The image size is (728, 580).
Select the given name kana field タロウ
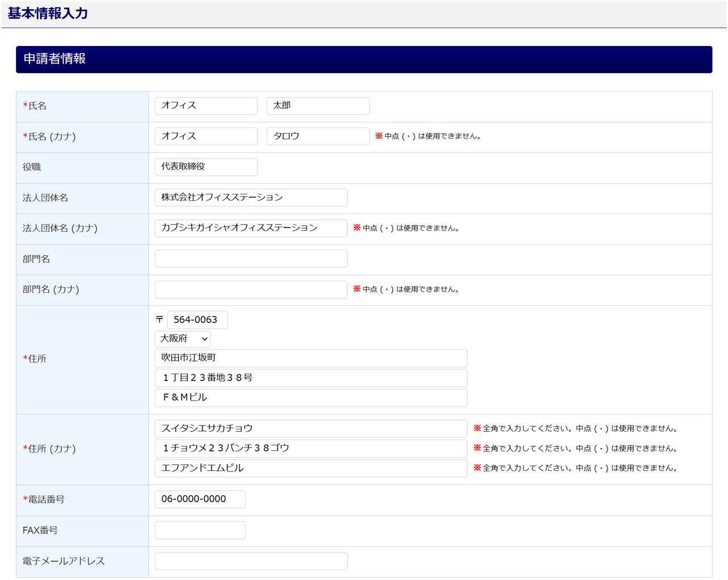pyautogui.click(x=317, y=136)
